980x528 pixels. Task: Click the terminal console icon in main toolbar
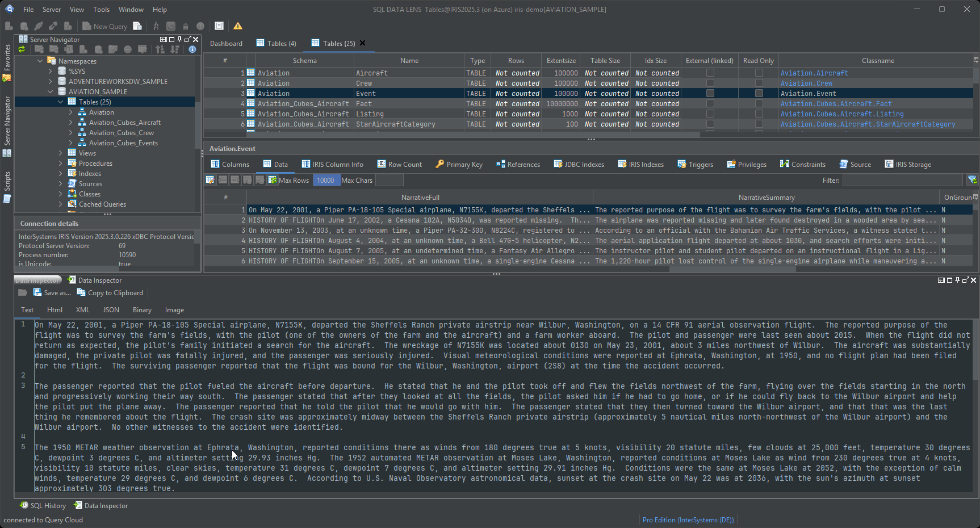point(171,26)
